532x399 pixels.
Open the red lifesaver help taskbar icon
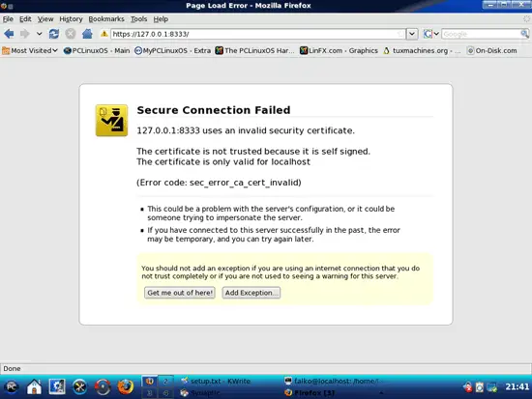[103, 386]
